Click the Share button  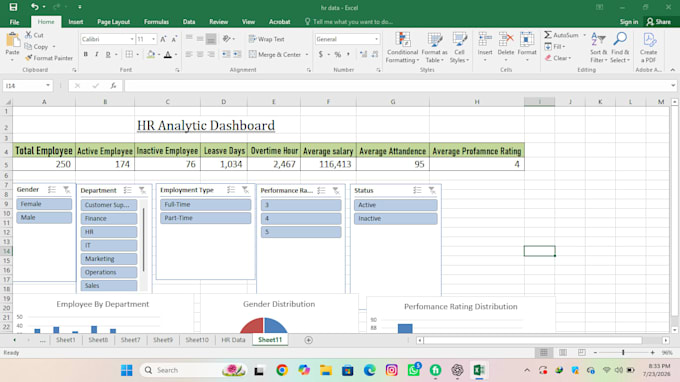click(658, 22)
